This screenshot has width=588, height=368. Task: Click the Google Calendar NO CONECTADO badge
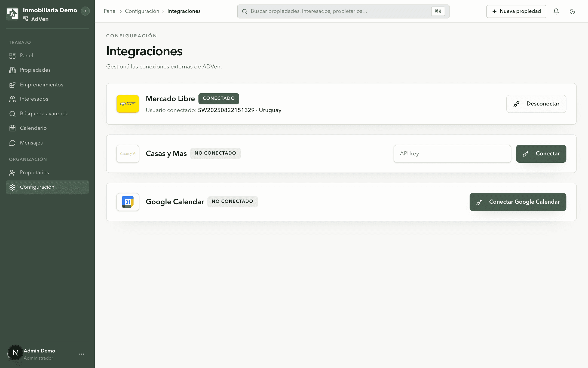pos(232,201)
